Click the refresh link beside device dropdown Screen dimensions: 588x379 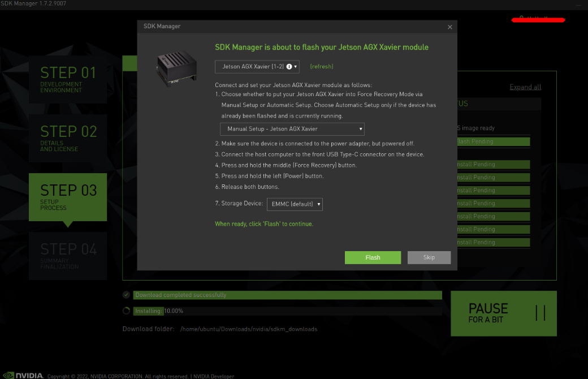pos(321,66)
